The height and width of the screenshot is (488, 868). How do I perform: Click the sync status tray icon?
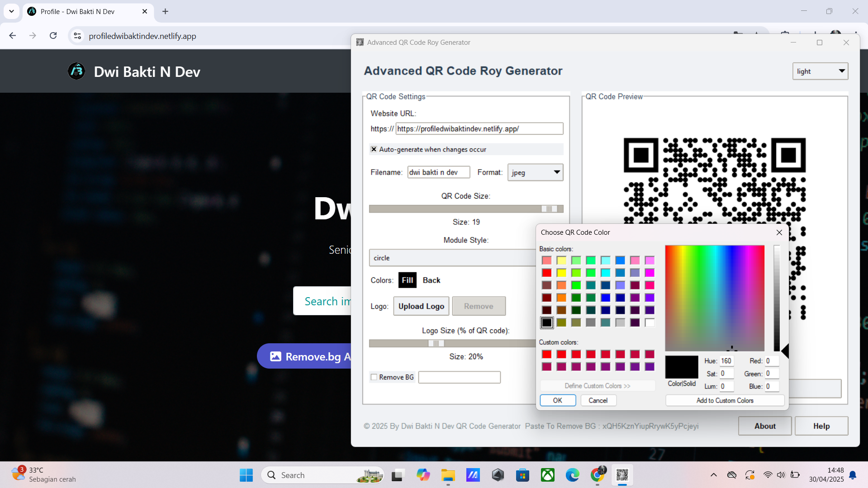[750, 475]
